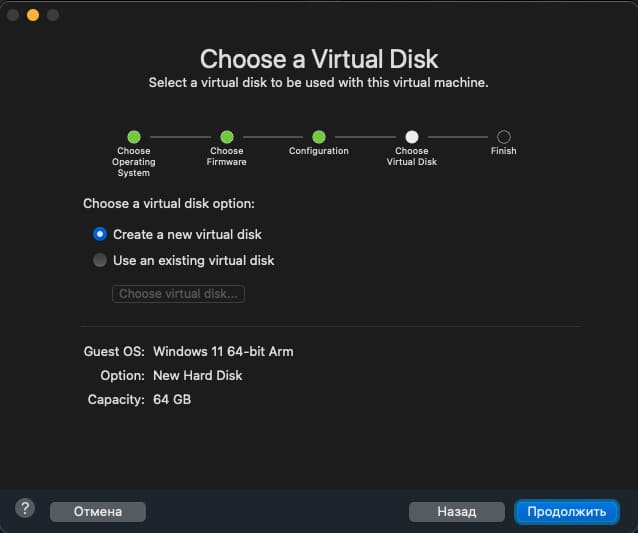Click the Windows 11 64-bit Arm text
638x533 pixels.
pyautogui.click(x=223, y=352)
